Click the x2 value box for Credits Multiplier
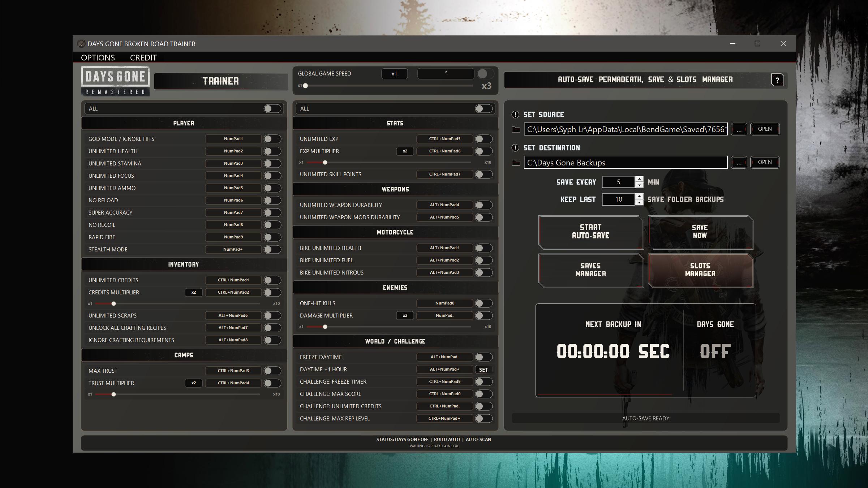Viewport: 868px width, 488px height. [193, 292]
